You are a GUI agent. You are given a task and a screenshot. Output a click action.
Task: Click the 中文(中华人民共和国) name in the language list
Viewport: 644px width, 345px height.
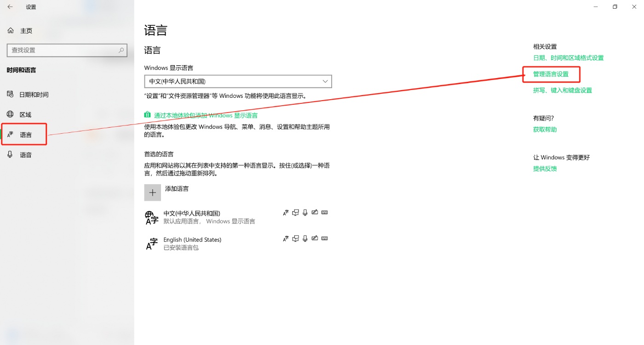[x=192, y=214]
